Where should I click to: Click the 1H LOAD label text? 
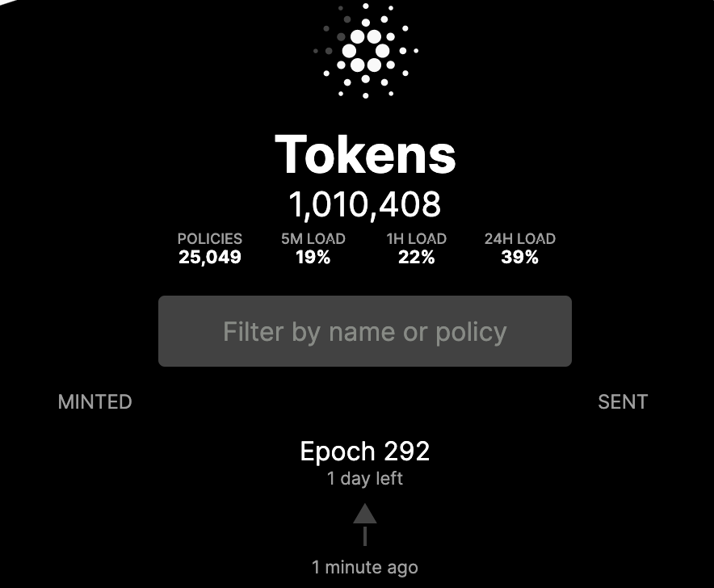[417, 238]
